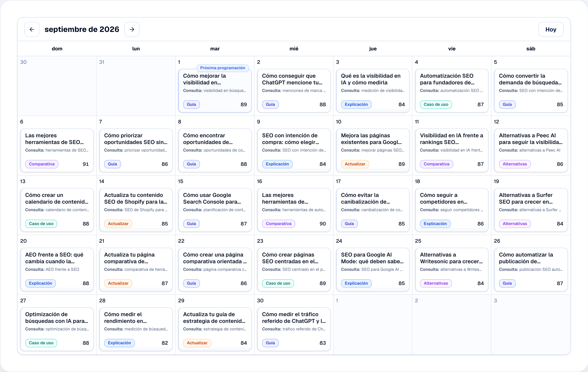
Task: Open 'Optimización de búsquedas con IA para…' card
Action: [x=57, y=329]
